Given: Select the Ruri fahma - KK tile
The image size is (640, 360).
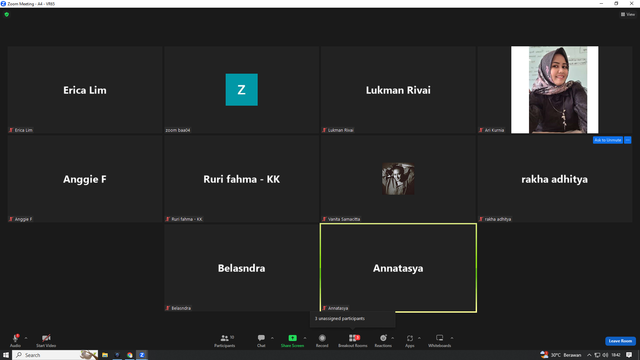Looking at the screenshot, I should 242,179.
